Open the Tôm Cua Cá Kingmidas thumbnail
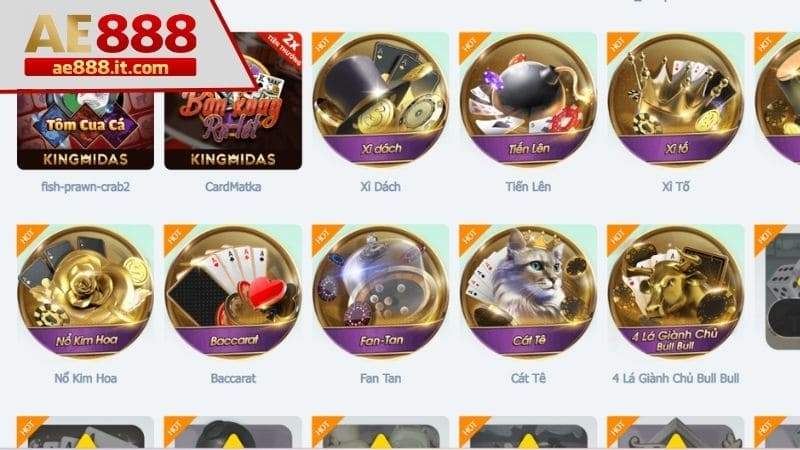Viewport: 800px width, 450px height. [85, 130]
